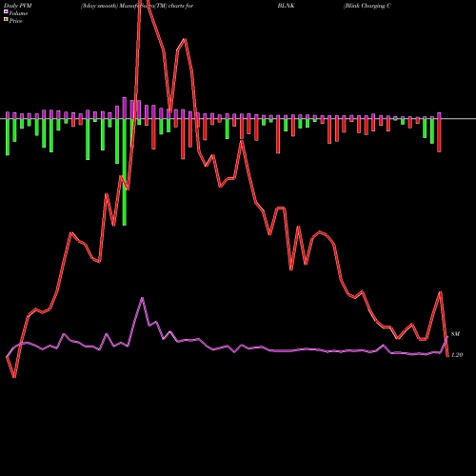Select the Volume legend label

(18, 13)
